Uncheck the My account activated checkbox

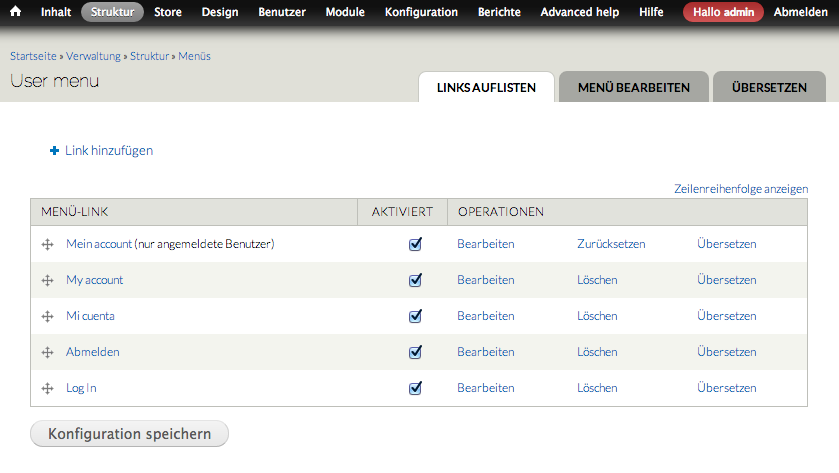[x=415, y=280]
